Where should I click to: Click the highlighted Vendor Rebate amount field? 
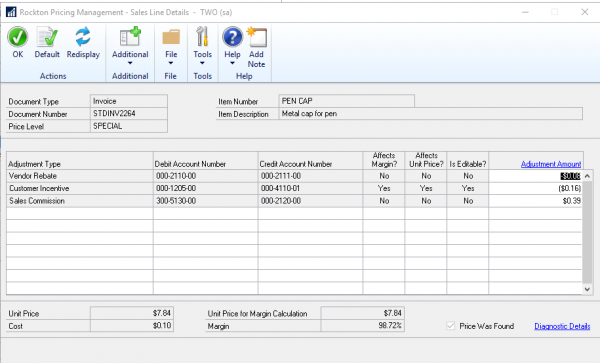coord(535,176)
